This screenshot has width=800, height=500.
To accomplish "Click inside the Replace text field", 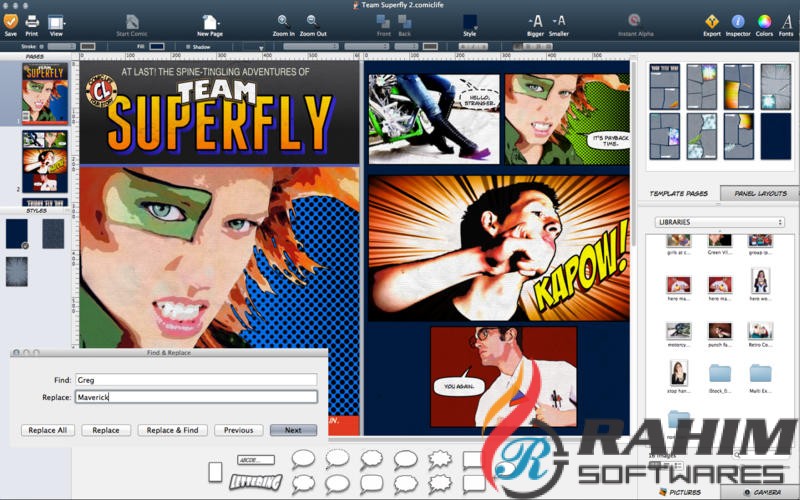I will point(196,396).
